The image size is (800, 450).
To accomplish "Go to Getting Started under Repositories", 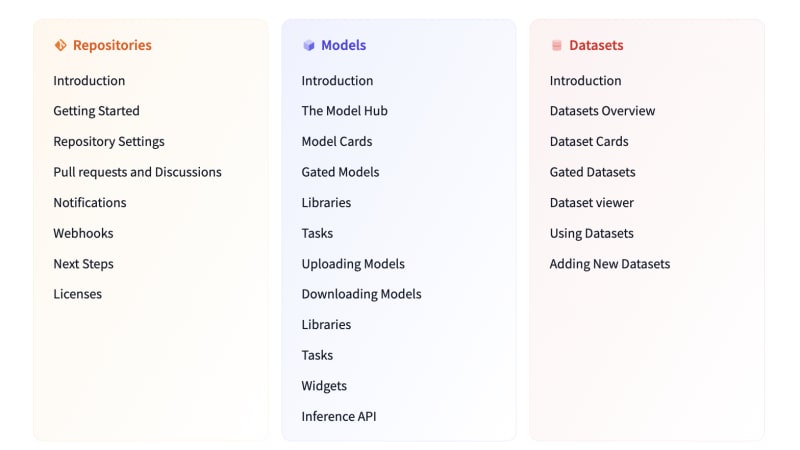I will pos(96,111).
